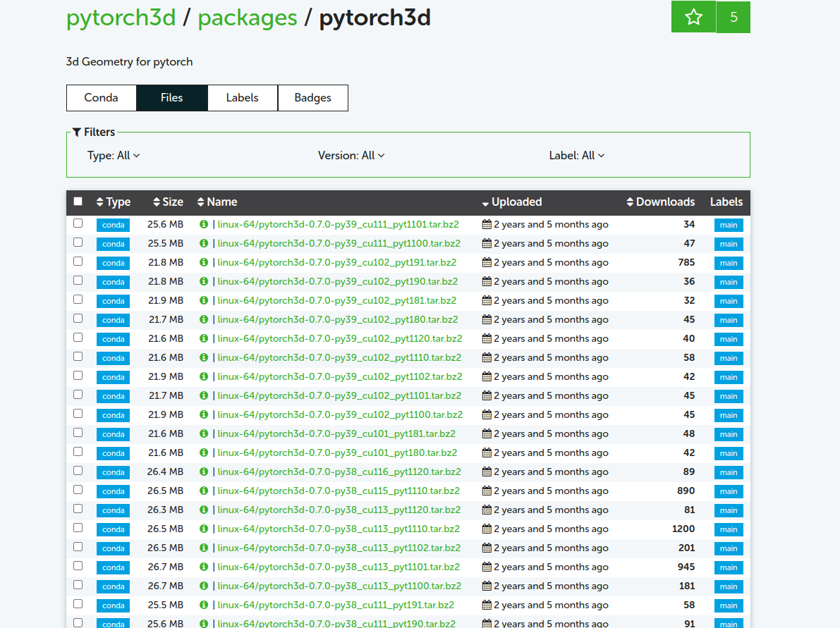Go to the Badges tab
This screenshot has width=840, height=628.
(313, 98)
